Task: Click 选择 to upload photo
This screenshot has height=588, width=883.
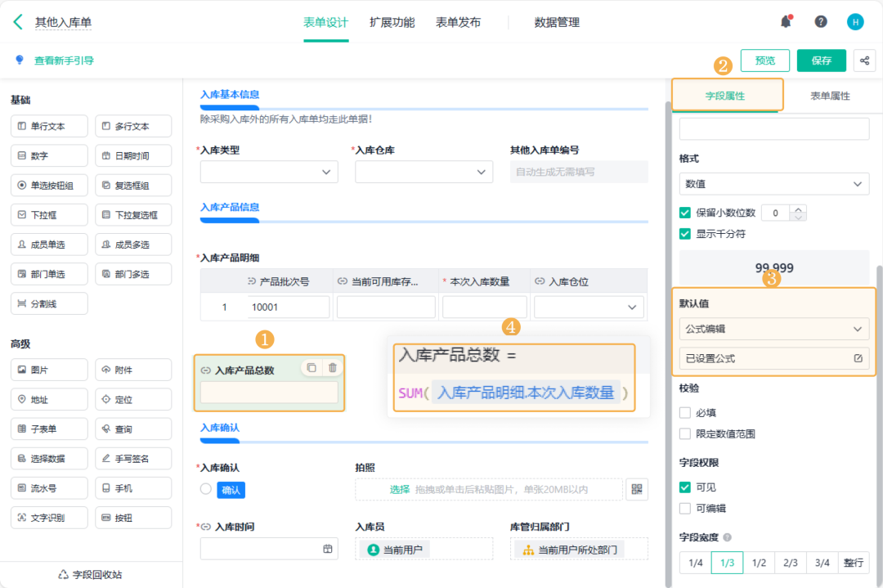Action: click(399, 489)
